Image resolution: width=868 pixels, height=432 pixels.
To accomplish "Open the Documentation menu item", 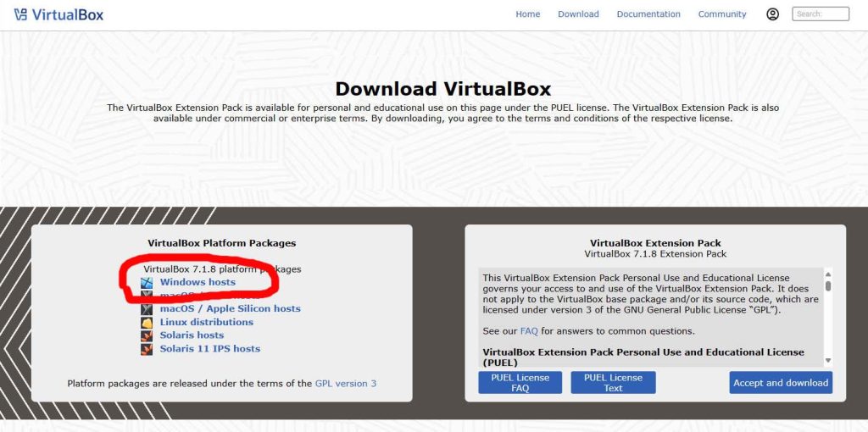I will [x=648, y=14].
